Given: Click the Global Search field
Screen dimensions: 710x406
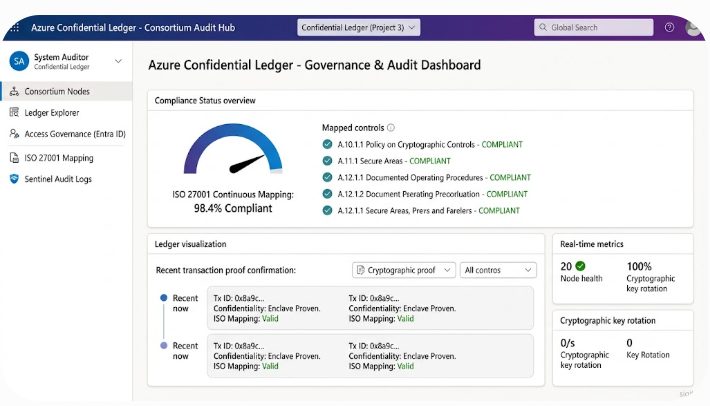Looking at the screenshot, I should click(x=594, y=28).
